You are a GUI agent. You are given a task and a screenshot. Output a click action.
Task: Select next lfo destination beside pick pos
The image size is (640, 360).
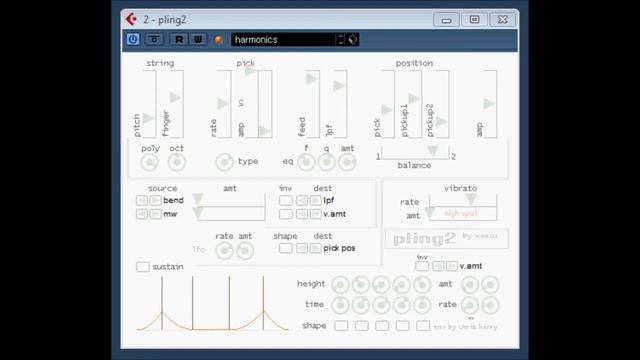tap(315, 248)
